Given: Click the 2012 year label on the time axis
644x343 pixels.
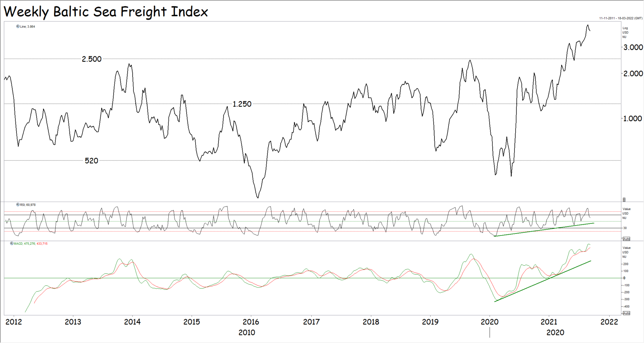Looking at the screenshot, I should pyautogui.click(x=14, y=322).
